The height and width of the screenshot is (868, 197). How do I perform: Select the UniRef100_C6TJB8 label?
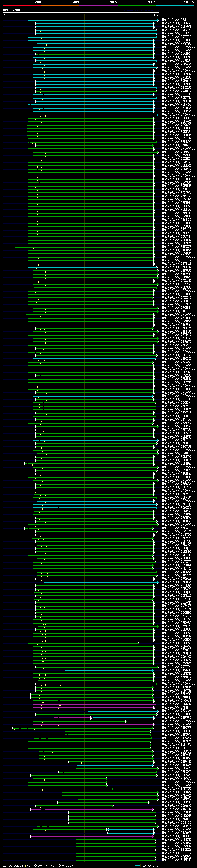tap(177, 94)
